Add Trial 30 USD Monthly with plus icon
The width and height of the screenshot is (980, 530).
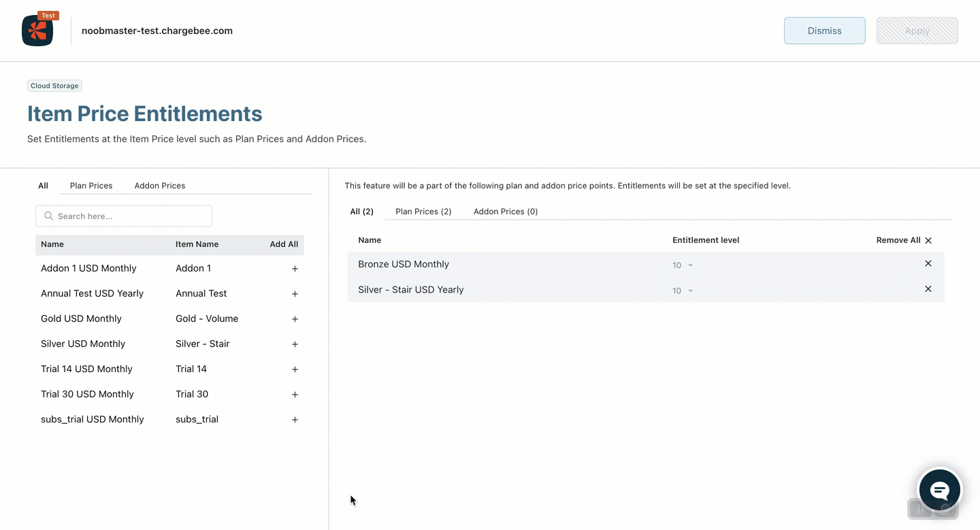click(x=295, y=395)
